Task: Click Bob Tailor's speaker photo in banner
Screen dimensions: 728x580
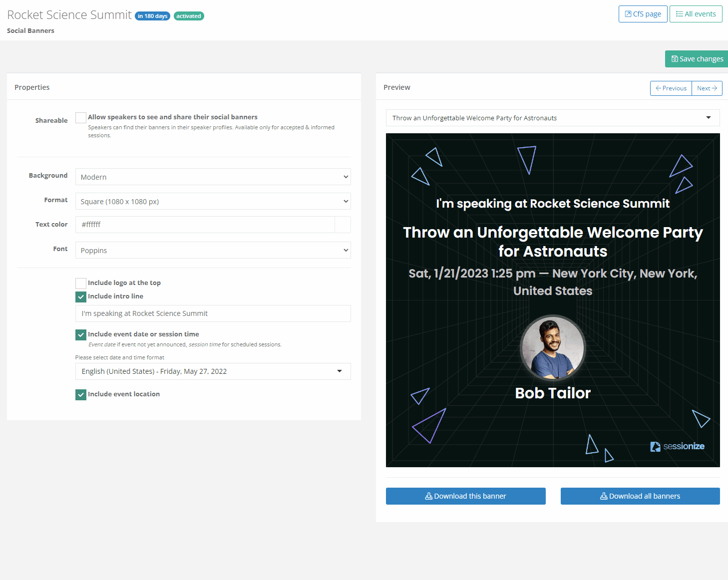Action: (553, 348)
